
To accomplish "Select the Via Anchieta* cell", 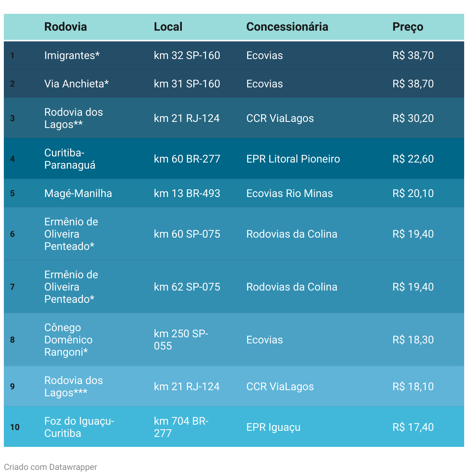I will click(76, 84).
